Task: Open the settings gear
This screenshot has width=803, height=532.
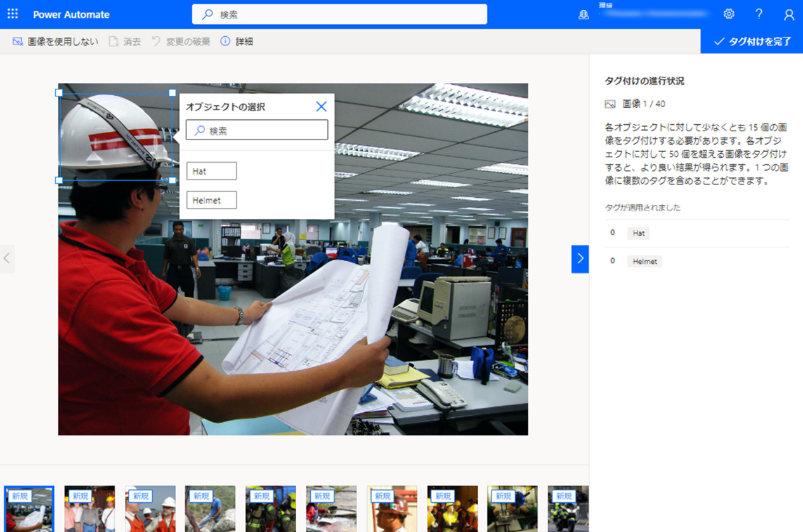Action: click(729, 14)
